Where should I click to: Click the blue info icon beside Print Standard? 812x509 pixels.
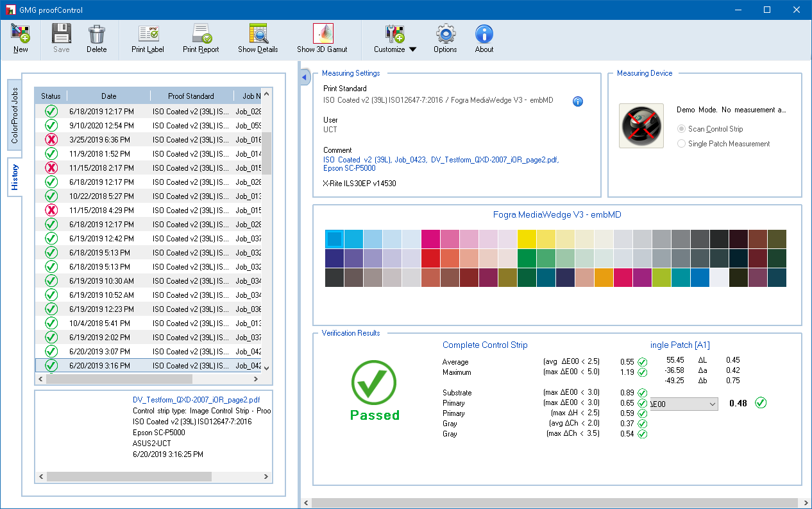577,101
